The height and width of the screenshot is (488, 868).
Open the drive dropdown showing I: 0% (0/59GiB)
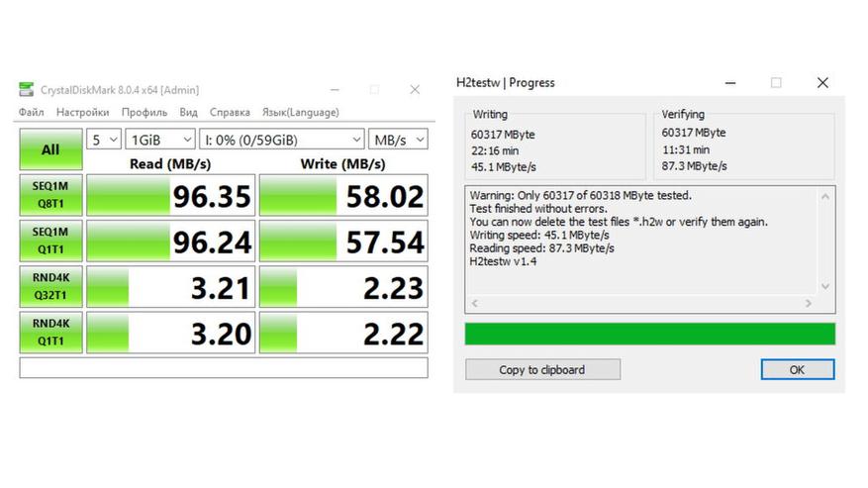[x=282, y=140]
